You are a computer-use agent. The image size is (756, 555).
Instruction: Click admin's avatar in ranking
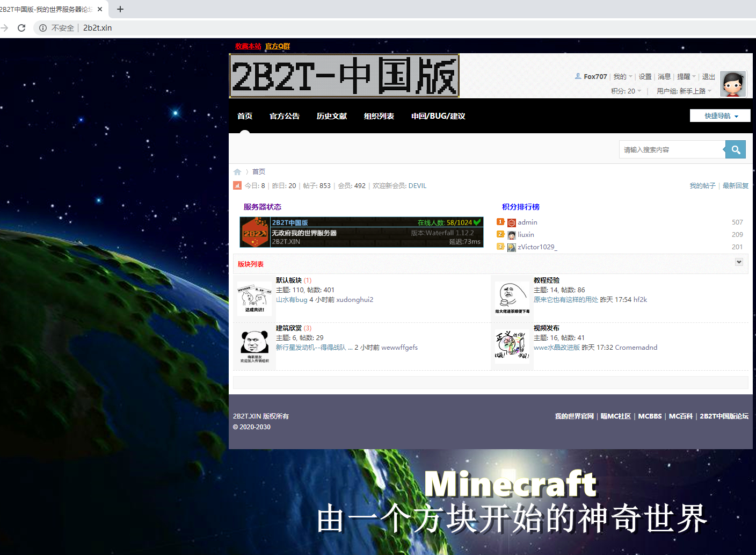pyautogui.click(x=512, y=223)
